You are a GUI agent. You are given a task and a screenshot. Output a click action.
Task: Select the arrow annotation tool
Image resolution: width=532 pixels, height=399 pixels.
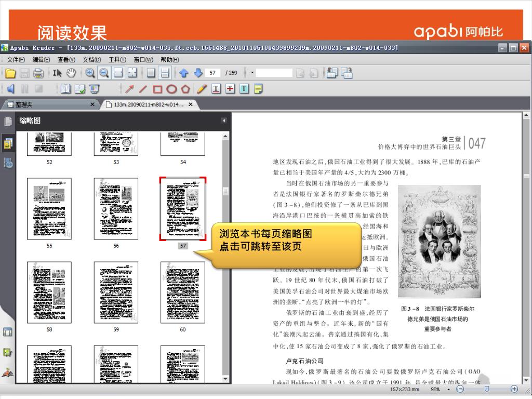click(x=129, y=89)
